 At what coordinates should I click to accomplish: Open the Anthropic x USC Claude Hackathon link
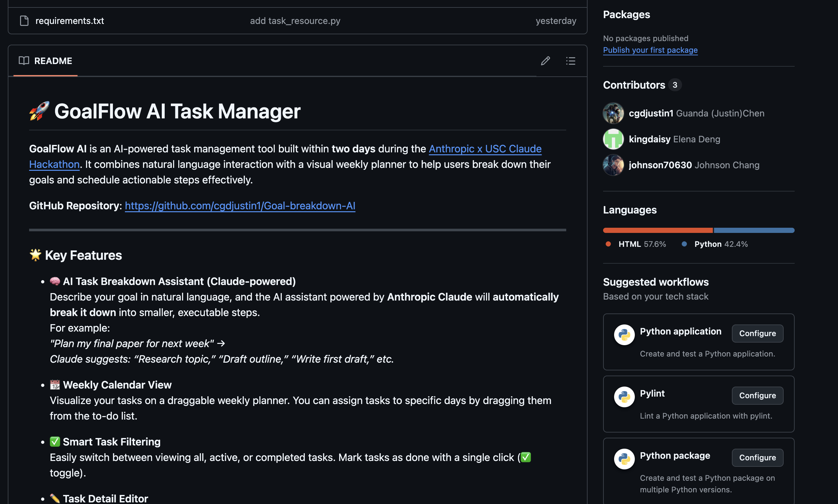[x=485, y=149]
